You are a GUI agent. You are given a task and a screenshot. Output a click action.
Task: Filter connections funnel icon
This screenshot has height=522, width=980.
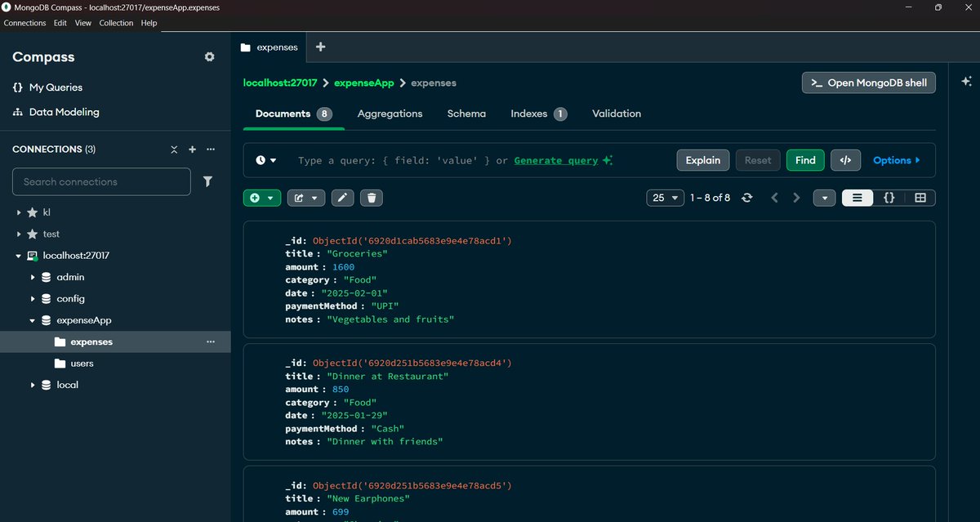(208, 181)
